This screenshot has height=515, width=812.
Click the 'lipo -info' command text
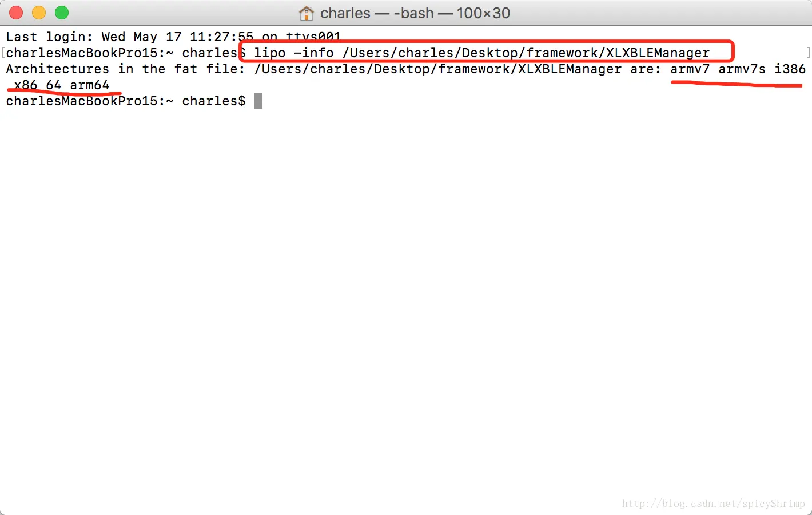(294, 53)
